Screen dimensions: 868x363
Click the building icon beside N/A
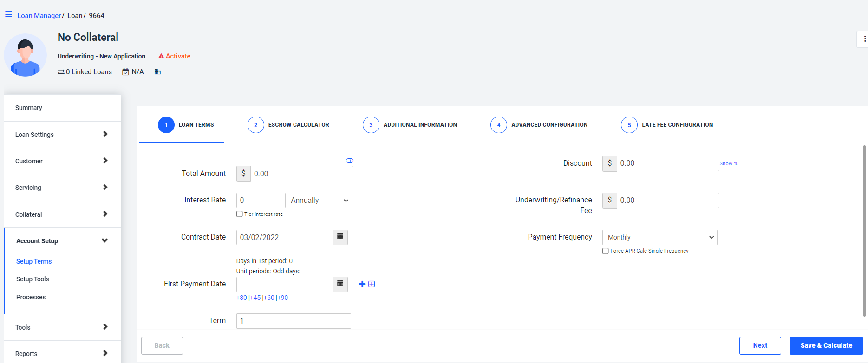[158, 72]
